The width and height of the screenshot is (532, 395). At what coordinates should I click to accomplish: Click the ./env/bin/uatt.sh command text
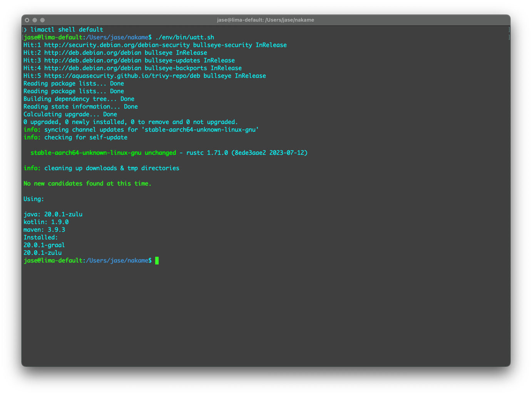pos(184,37)
